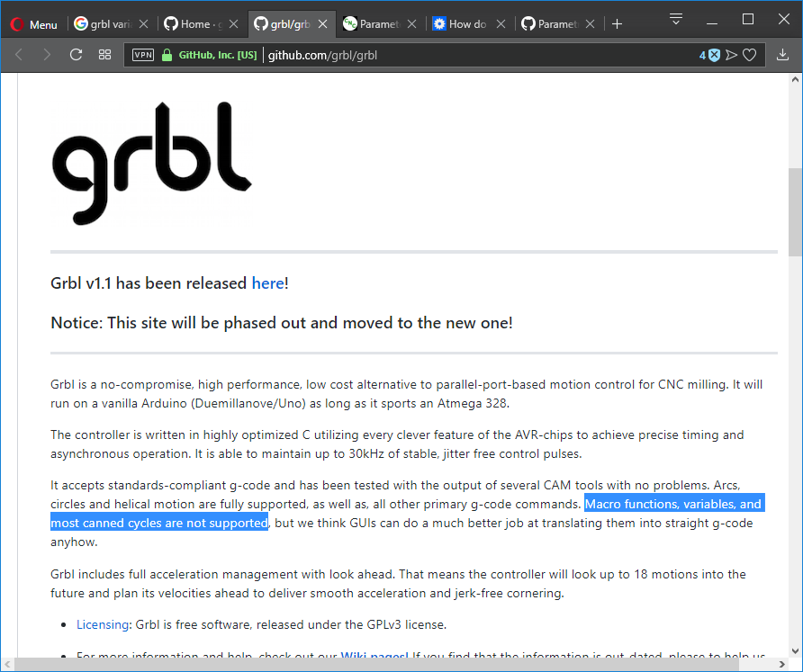Screen dimensions: 803x672
Task: Switch to the GitHub Home tab
Action: tap(194, 24)
